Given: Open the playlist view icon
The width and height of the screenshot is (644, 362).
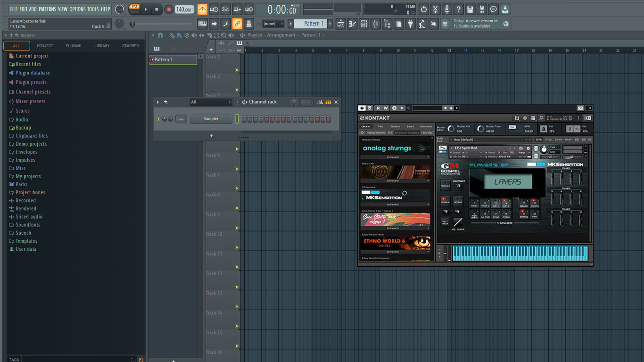Looking at the screenshot, I should pyautogui.click(x=341, y=24).
